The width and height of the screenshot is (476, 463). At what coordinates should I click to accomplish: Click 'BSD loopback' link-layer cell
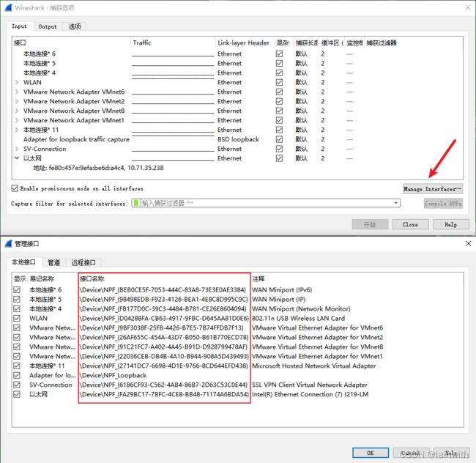click(x=238, y=139)
